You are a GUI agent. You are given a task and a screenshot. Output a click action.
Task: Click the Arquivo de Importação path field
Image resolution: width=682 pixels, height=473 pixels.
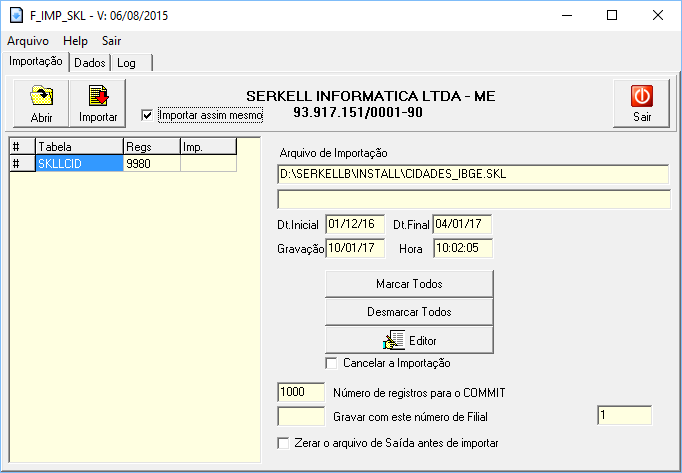click(473, 174)
